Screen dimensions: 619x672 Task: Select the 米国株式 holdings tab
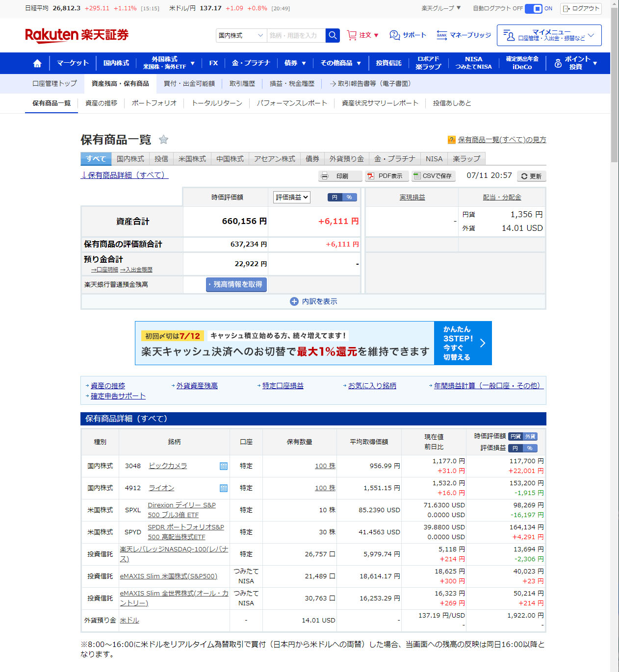click(x=192, y=159)
